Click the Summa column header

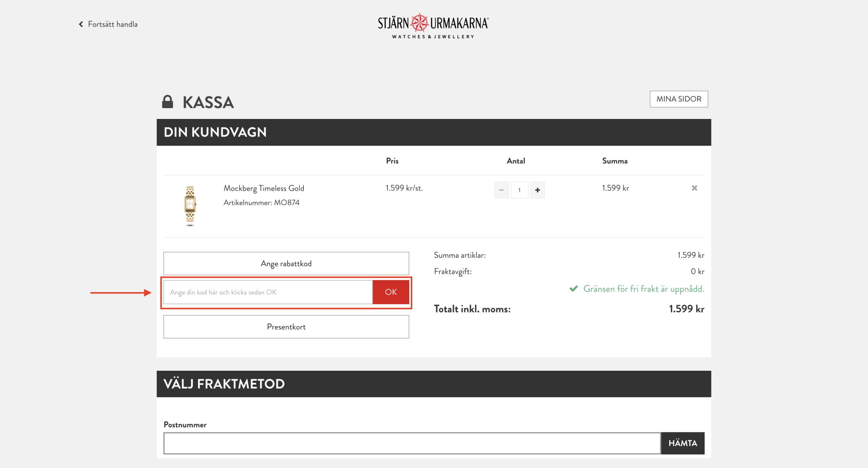pyautogui.click(x=615, y=161)
